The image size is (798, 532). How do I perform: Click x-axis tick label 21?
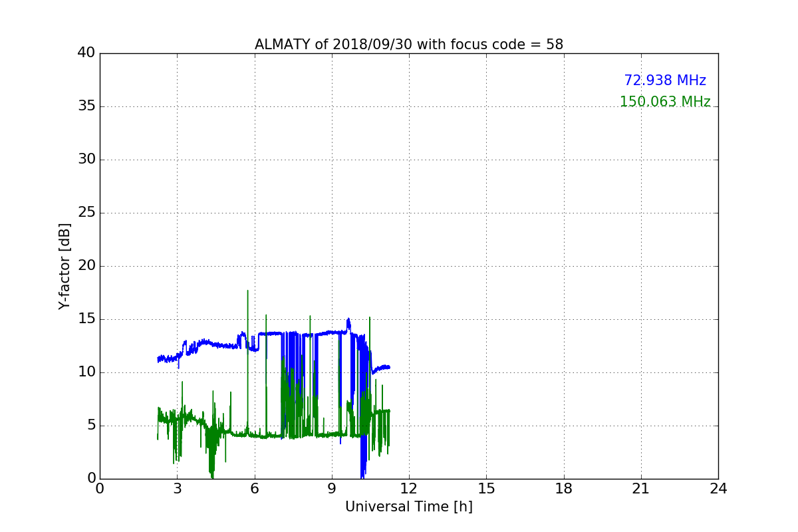click(641, 489)
